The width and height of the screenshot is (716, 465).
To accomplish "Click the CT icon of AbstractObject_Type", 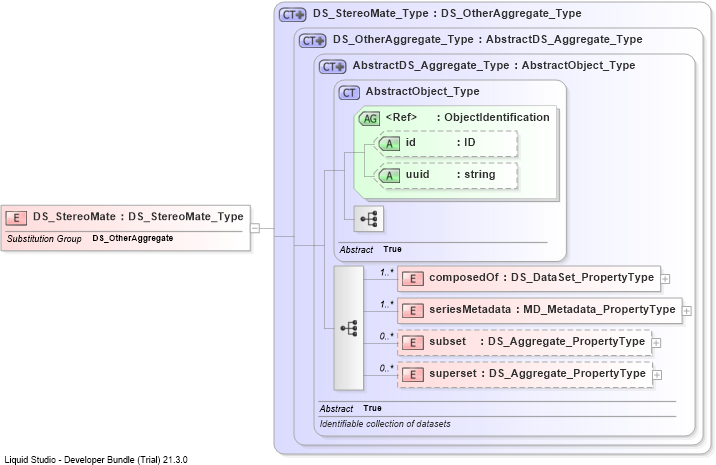I will coord(349,93).
